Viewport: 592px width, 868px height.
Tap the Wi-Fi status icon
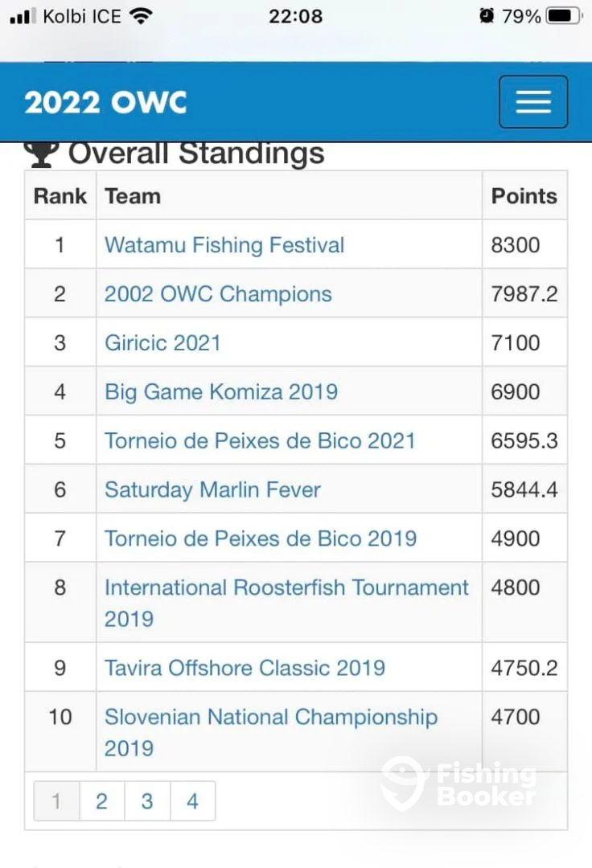(142, 16)
